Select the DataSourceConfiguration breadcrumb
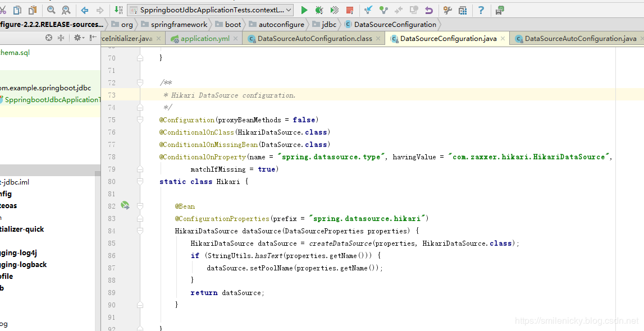The image size is (644, 331). tap(390, 24)
